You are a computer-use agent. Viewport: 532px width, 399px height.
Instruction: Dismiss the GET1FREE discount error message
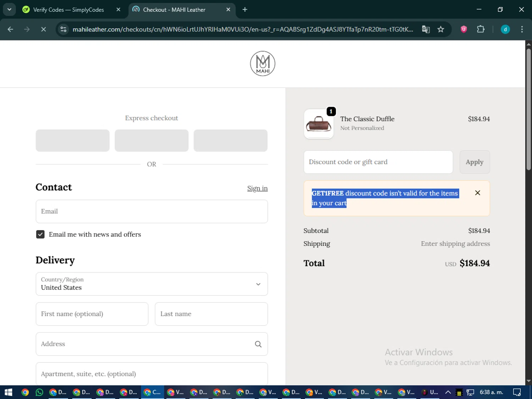tap(477, 193)
